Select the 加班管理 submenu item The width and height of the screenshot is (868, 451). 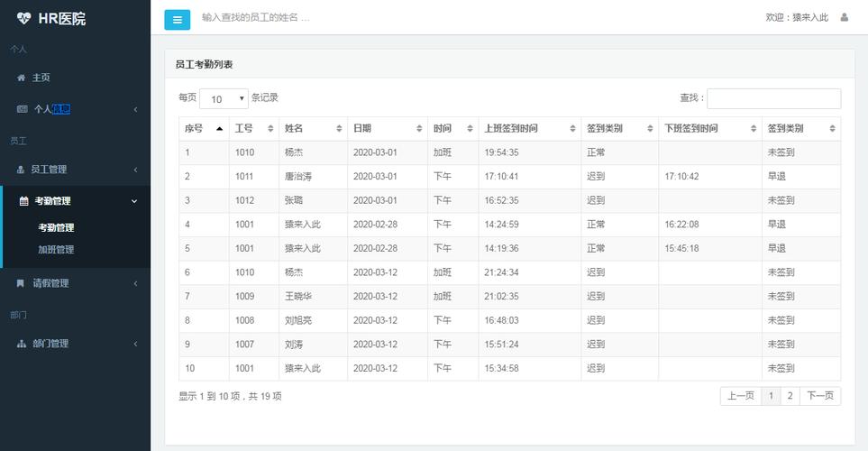point(56,249)
